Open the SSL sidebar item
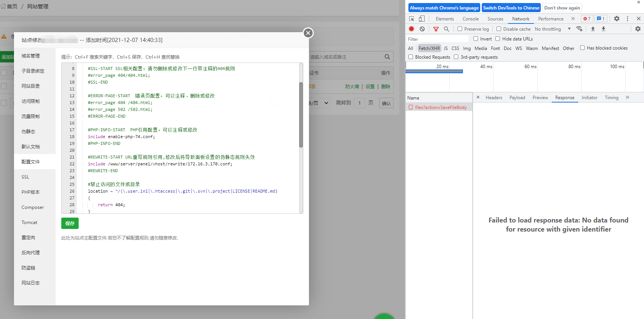The height and width of the screenshot is (319, 644). click(x=35, y=177)
